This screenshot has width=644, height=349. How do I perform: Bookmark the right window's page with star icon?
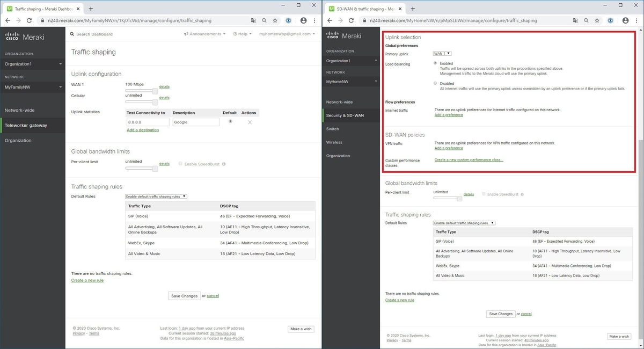pos(597,20)
